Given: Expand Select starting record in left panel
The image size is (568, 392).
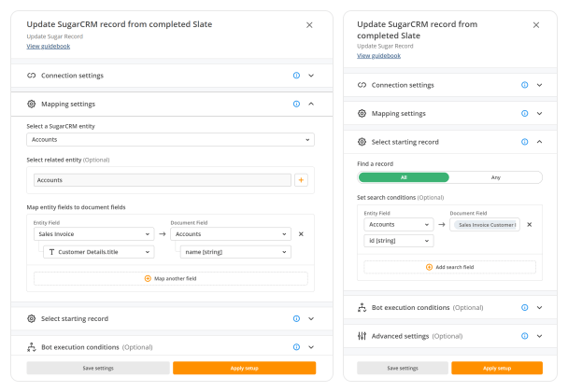Looking at the screenshot, I should 311,318.
